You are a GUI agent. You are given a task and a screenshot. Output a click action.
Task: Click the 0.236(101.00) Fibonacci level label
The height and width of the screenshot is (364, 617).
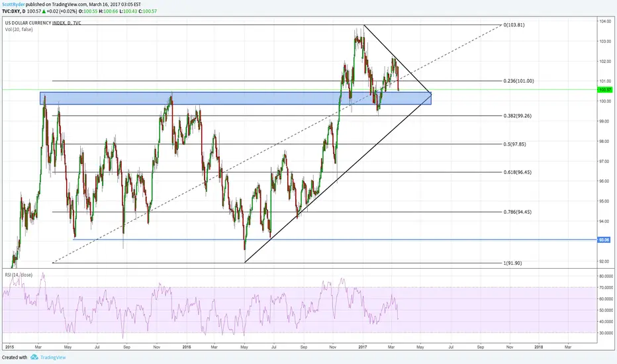point(518,81)
